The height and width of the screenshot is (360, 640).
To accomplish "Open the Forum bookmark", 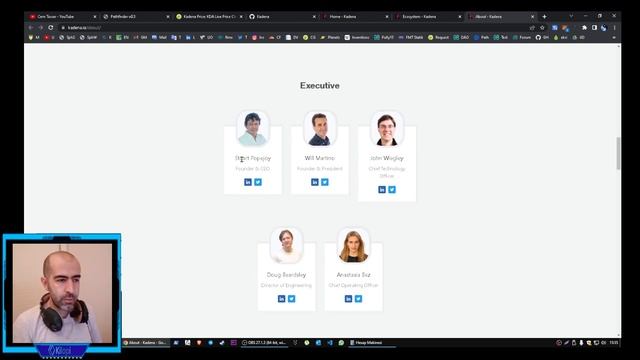I will (x=522, y=37).
